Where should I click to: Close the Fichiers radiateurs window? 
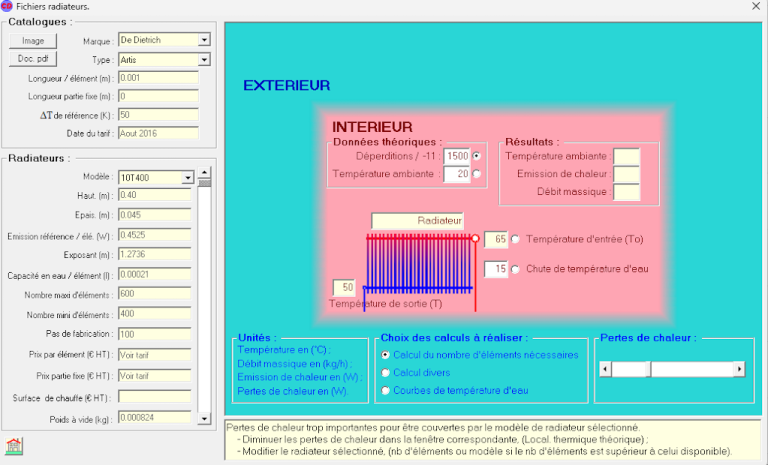pos(756,6)
